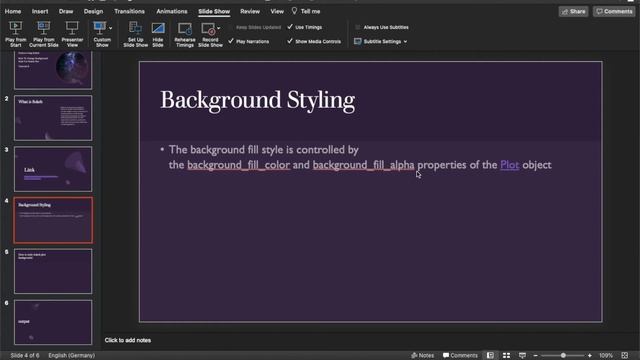Expand Record Slide Show dropdown arrow
640x360 pixels.
(219, 28)
